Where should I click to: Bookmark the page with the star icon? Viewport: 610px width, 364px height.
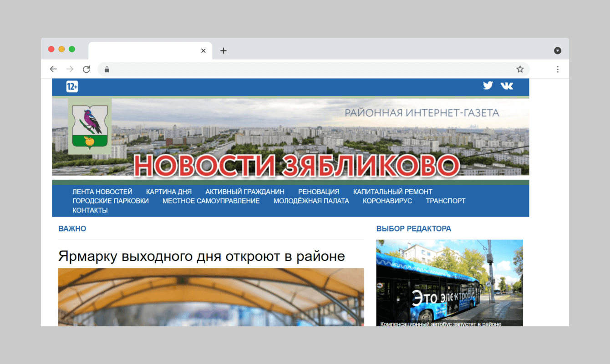(519, 69)
